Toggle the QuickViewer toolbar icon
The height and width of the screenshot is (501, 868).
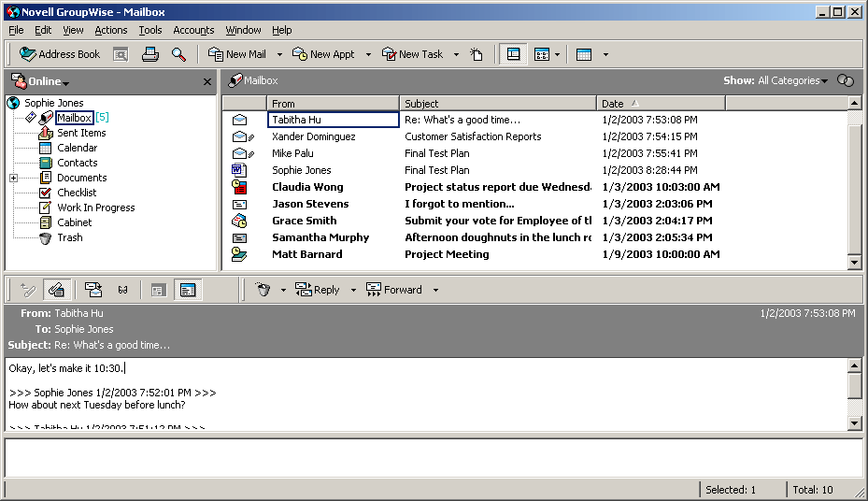513,54
